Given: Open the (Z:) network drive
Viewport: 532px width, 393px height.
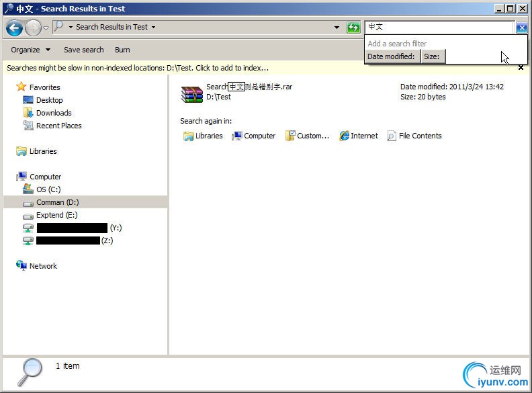Looking at the screenshot, I should [75, 241].
